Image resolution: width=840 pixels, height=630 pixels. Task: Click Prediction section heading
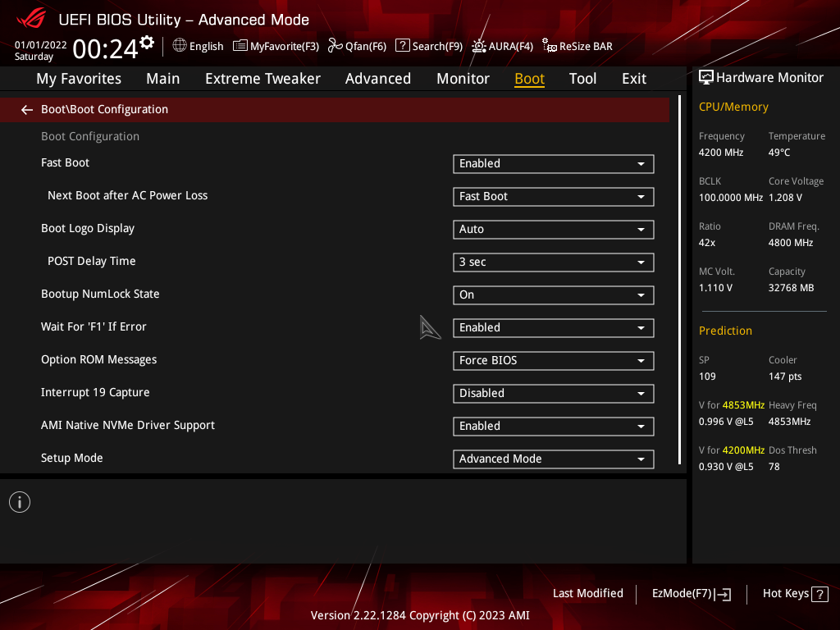(x=725, y=331)
